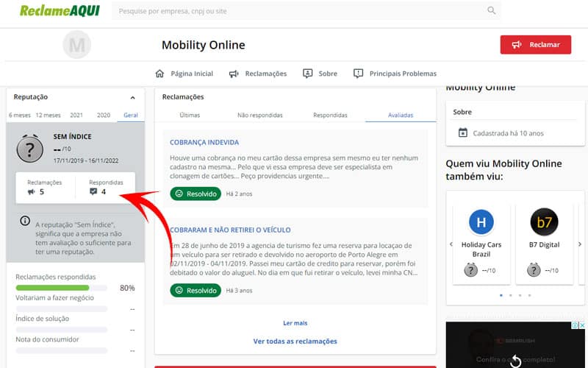Click the replay icon on the ad video
588x368 pixels.
(516, 361)
